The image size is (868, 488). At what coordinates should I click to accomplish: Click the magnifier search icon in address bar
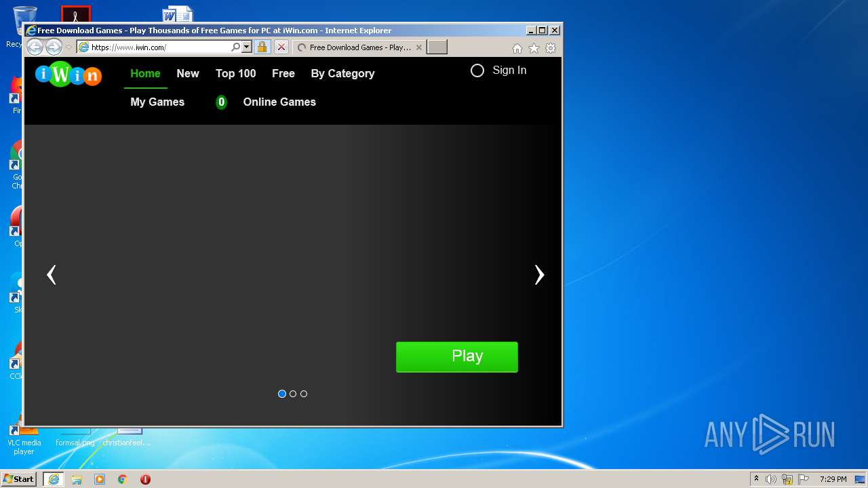235,47
